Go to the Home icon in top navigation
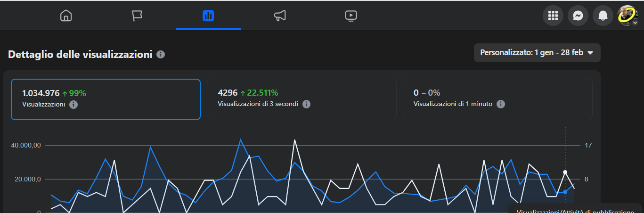 tap(66, 16)
